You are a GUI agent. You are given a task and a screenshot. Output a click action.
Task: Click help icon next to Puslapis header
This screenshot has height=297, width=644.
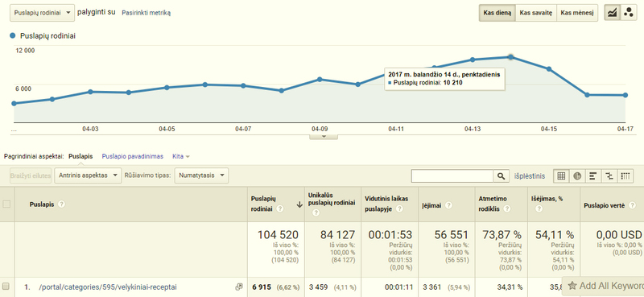62,204
